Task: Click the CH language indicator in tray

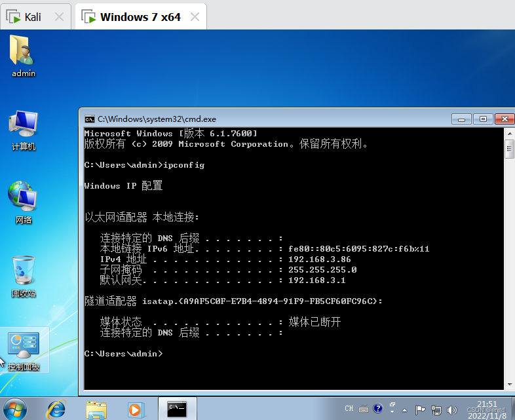Action: [x=349, y=408]
